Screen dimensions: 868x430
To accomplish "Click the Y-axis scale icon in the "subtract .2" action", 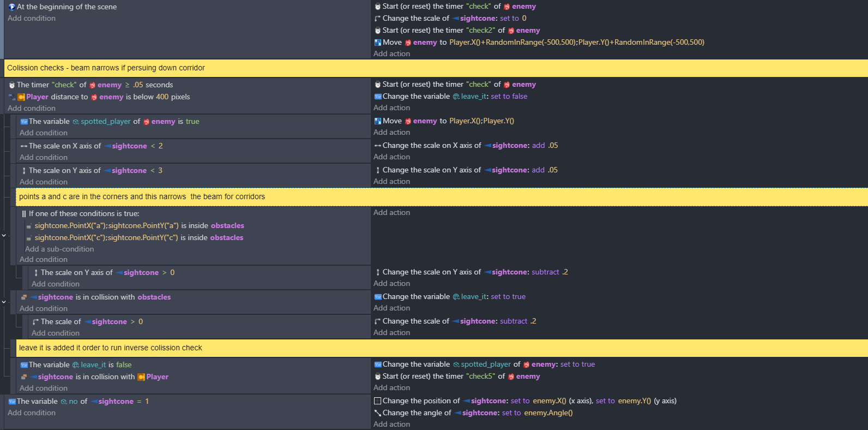I will pos(377,272).
